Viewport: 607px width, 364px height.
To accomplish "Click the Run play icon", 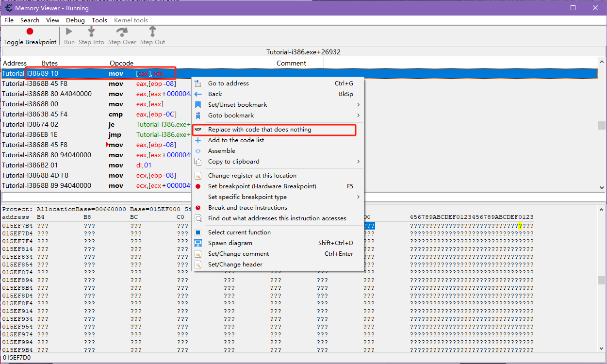I will click(69, 32).
